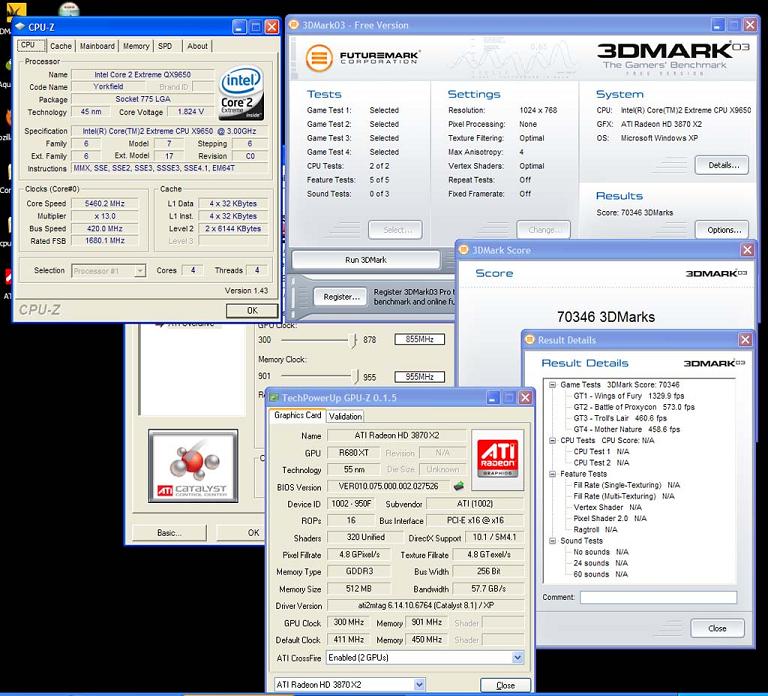Select GT2 - Battle of Proxycon row
Viewport: 768px width, 696px height.
click(634, 407)
